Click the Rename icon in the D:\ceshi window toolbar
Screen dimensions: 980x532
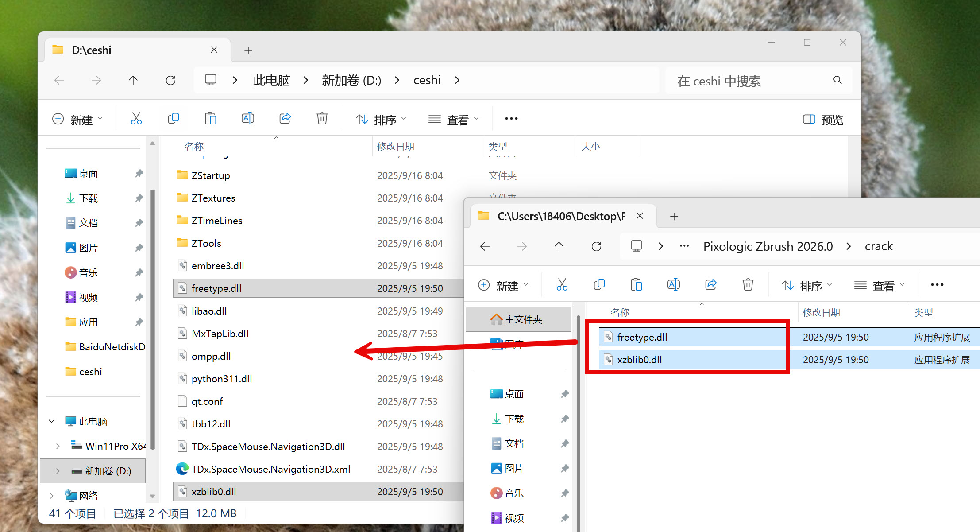(x=248, y=119)
